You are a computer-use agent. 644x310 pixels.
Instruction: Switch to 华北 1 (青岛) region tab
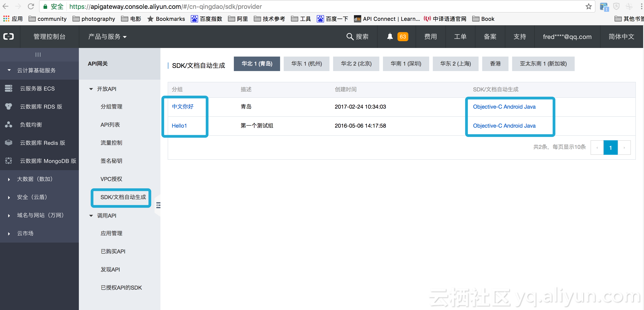[x=257, y=64]
